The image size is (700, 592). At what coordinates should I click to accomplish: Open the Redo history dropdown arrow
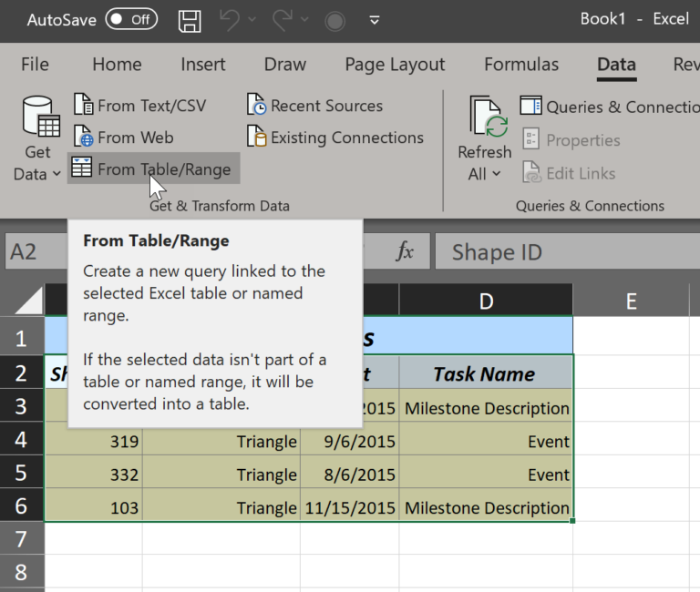point(304,20)
